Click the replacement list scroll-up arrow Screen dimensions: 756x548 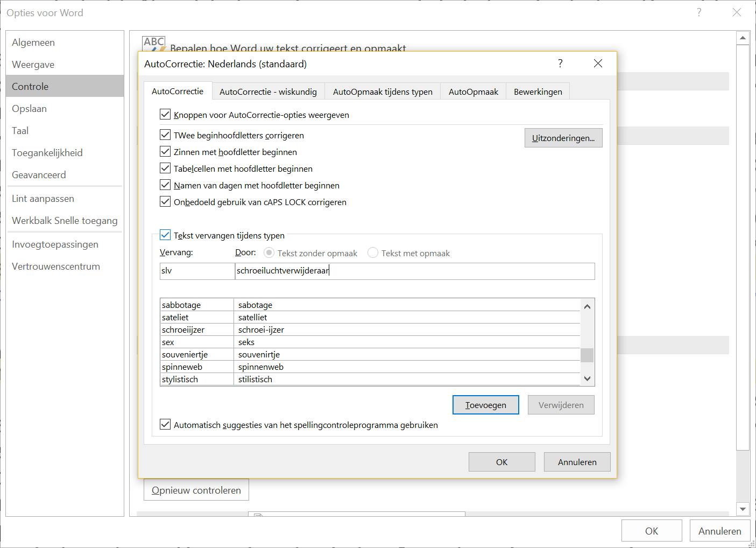click(587, 306)
